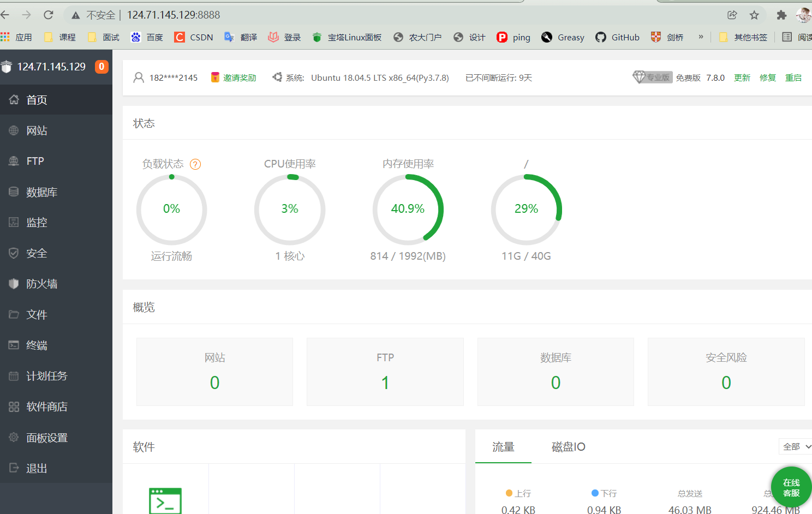812x514 pixels.
Task: Bookmark this page with star icon
Action: coord(754,15)
